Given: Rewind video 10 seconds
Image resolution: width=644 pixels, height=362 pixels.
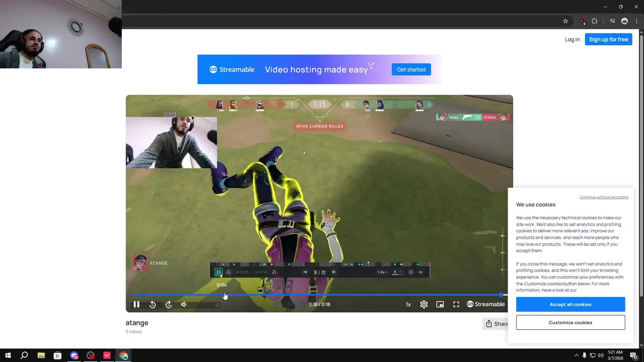Looking at the screenshot, I should (x=152, y=304).
